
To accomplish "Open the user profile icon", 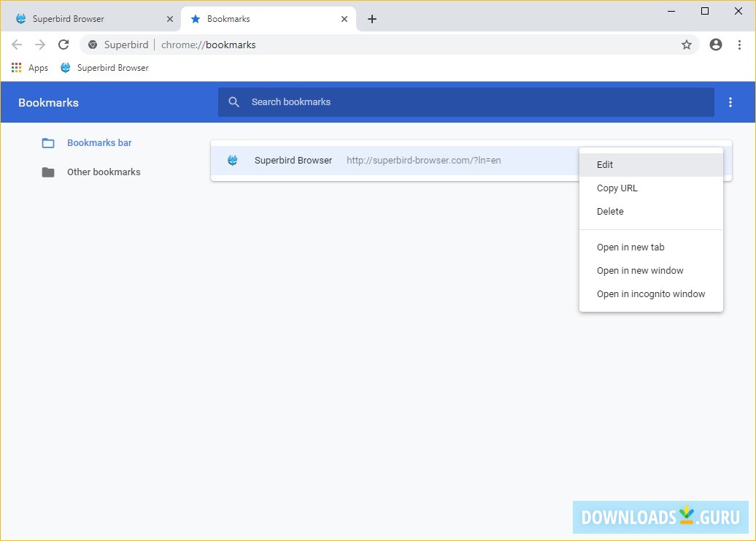I will pos(716,45).
